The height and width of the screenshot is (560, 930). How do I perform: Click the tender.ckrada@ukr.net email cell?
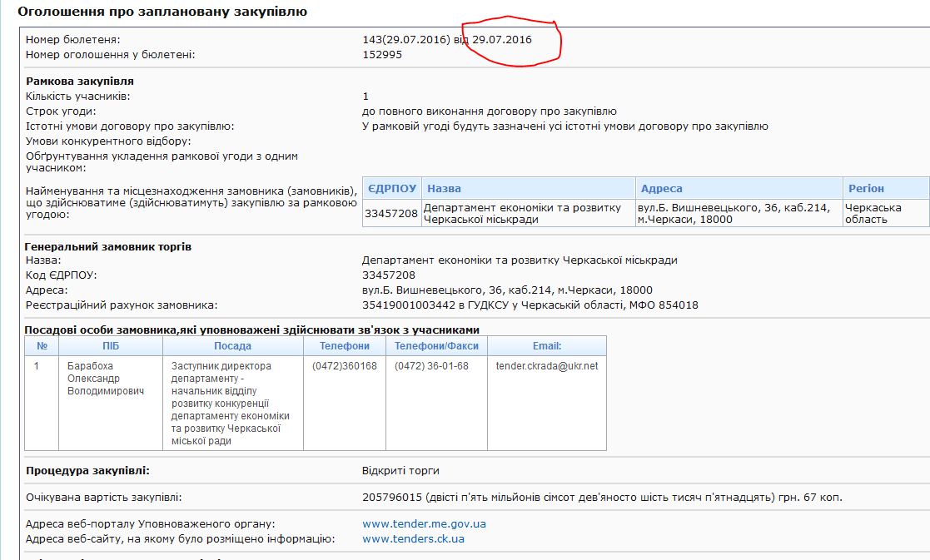tap(546, 366)
